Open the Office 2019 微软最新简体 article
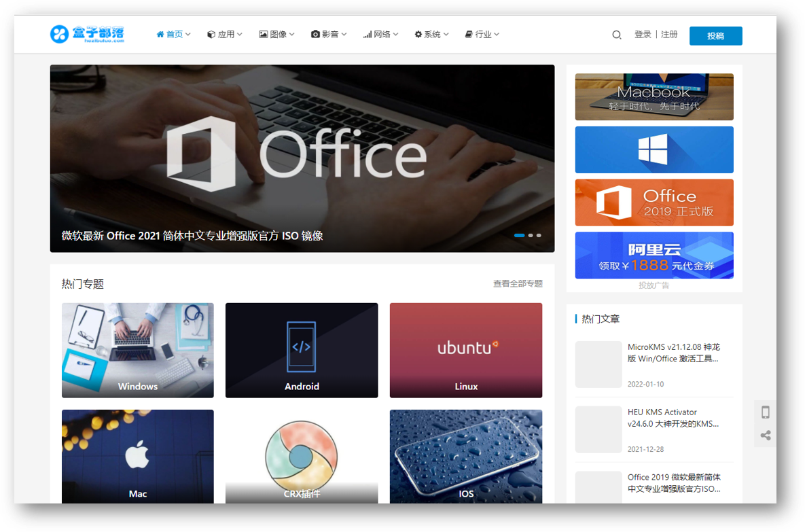Image resolution: width=805 pixels, height=532 pixels. (674, 483)
